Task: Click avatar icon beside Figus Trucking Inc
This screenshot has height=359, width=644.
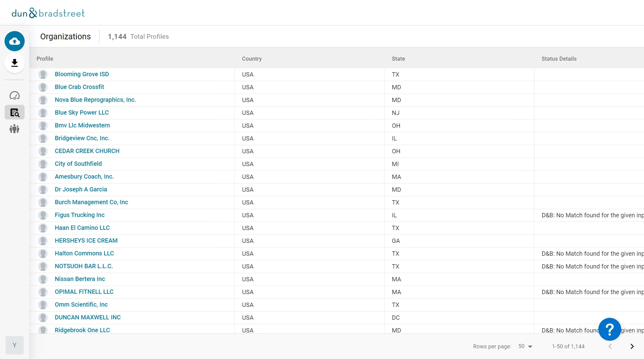Action: [x=43, y=215]
